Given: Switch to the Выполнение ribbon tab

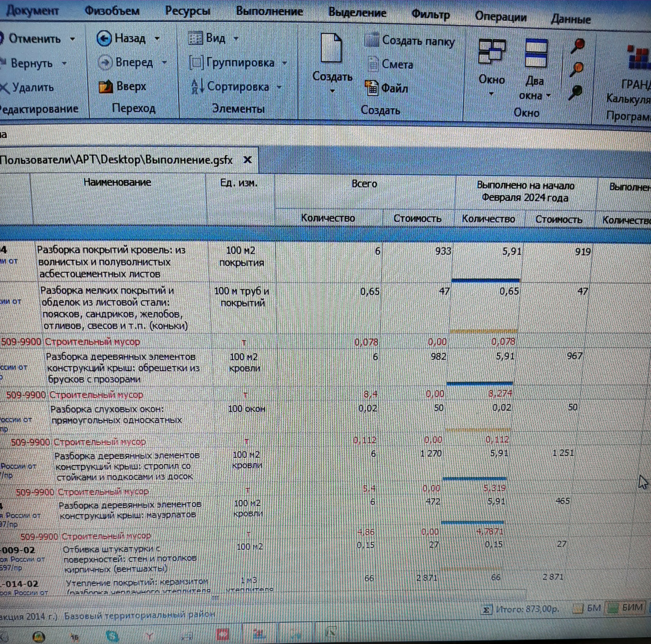Looking at the screenshot, I should [269, 11].
